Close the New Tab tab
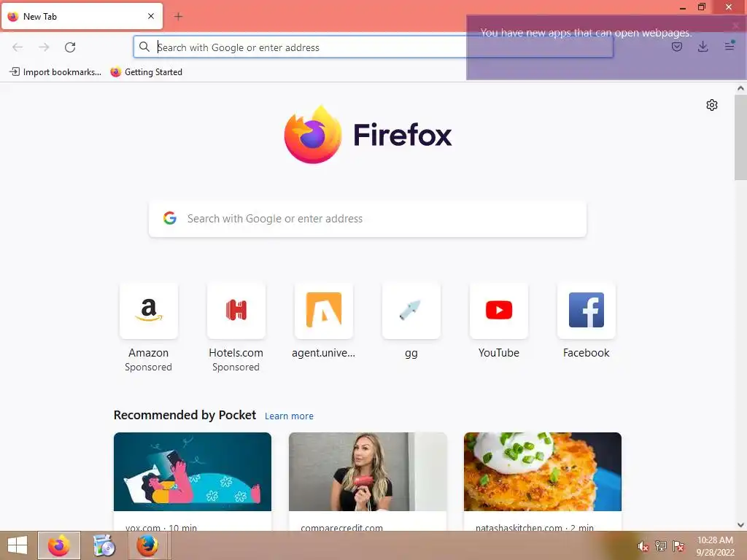This screenshot has width=747, height=560. pyautogui.click(x=151, y=16)
